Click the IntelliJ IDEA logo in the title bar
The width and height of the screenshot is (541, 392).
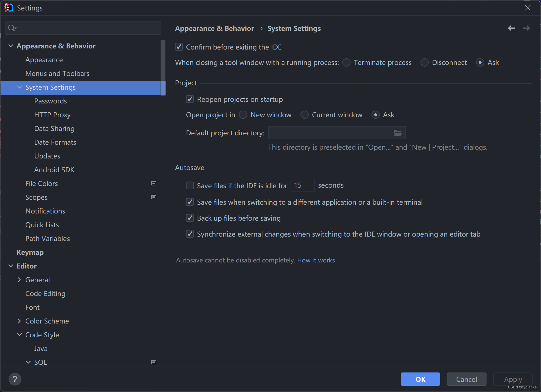pos(9,8)
